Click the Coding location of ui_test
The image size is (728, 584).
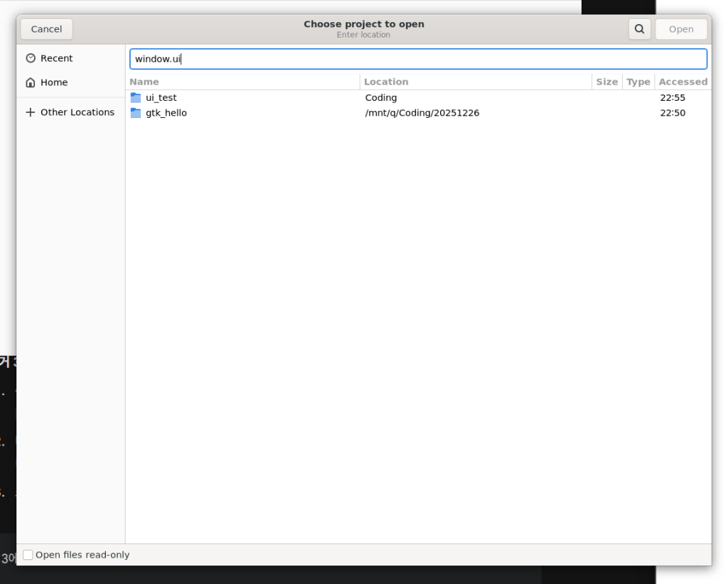tap(381, 97)
